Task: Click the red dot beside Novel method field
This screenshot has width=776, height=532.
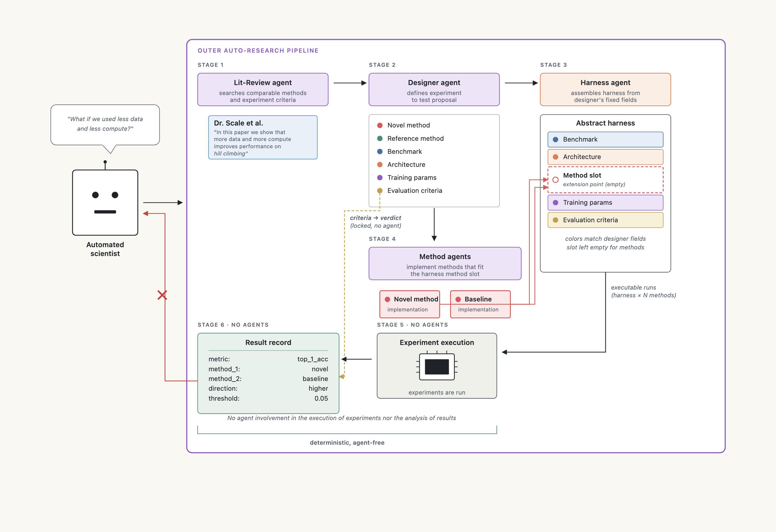Action: click(380, 126)
